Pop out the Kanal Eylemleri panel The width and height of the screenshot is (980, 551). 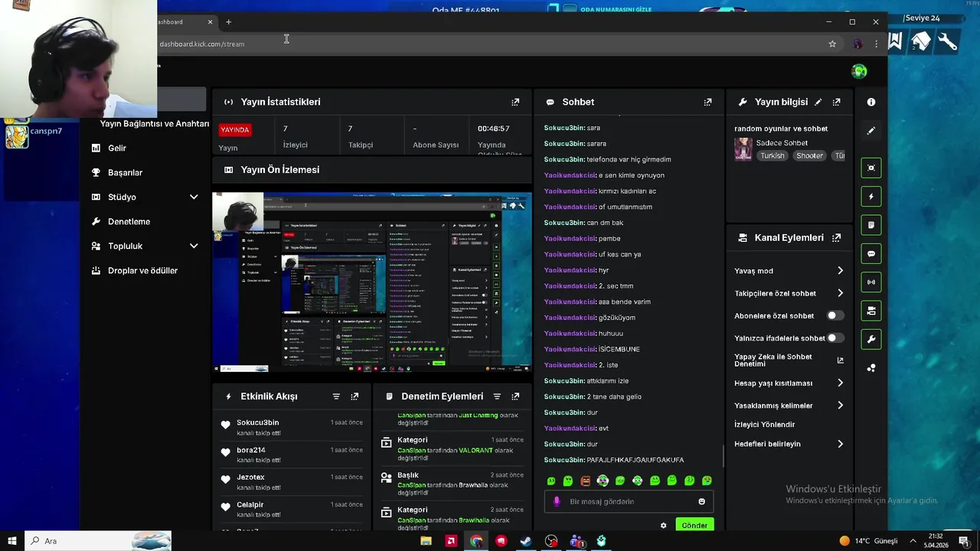click(x=836, y=238)
